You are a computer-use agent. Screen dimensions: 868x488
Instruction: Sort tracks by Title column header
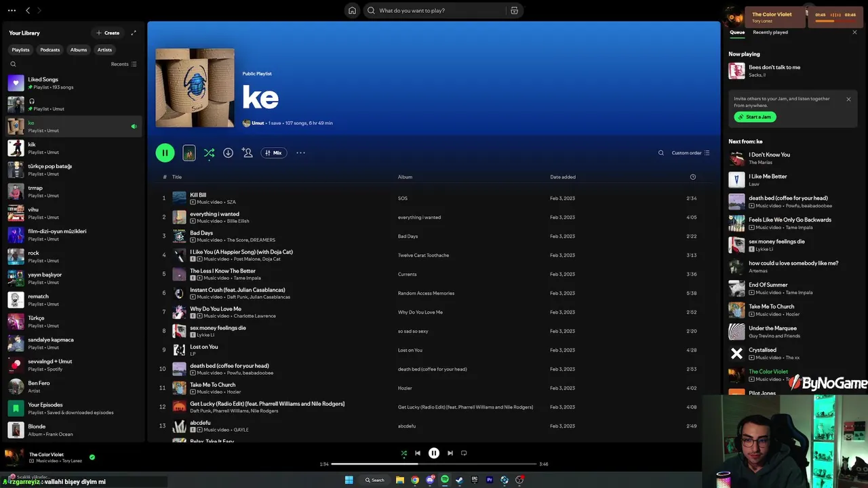[177, 177]
